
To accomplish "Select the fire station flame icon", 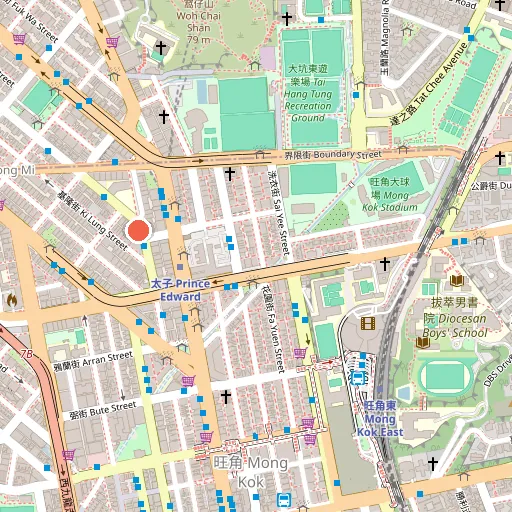I will click(x=12, y=300).
